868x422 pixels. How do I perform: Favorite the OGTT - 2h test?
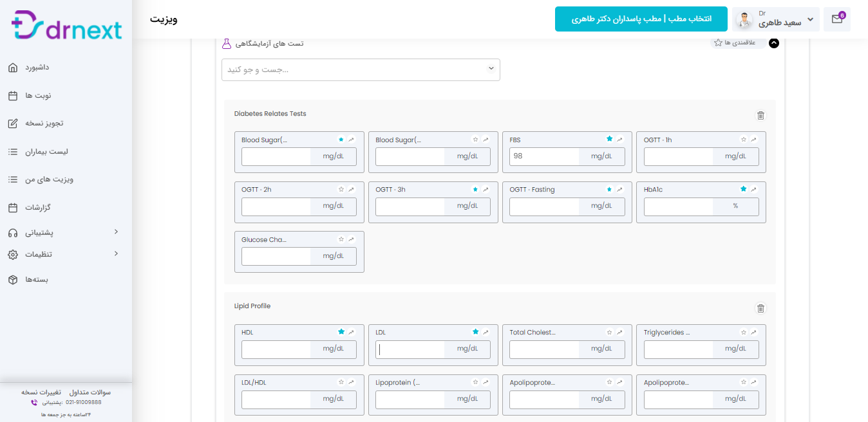(342, 190)
